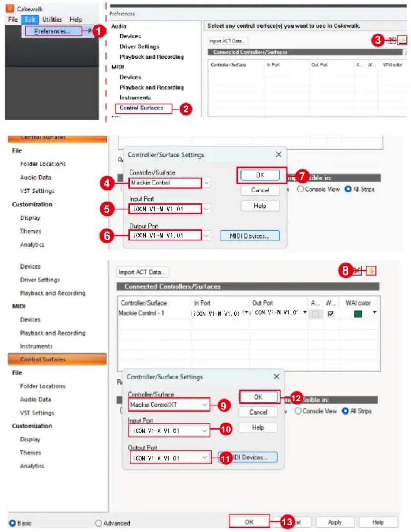Click Cancel in the iCON V1-M settings dialog
This screenshot has height=532, width=411.
click(x=260, y=190)
